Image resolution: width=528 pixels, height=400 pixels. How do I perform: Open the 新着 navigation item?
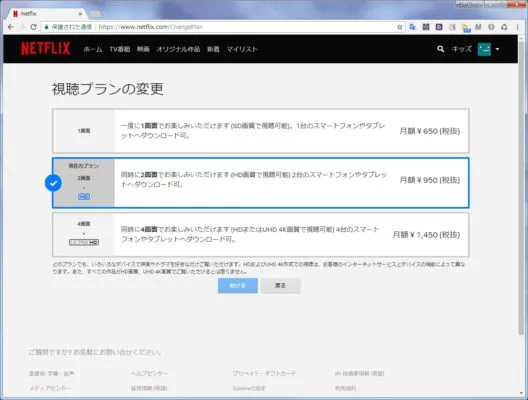[x=213, y=49]
